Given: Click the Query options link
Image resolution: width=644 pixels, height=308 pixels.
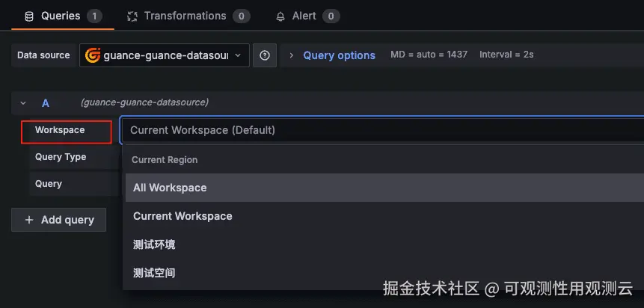Looking at the screenshot, I should pyautogui.click(x=339, y=55).
